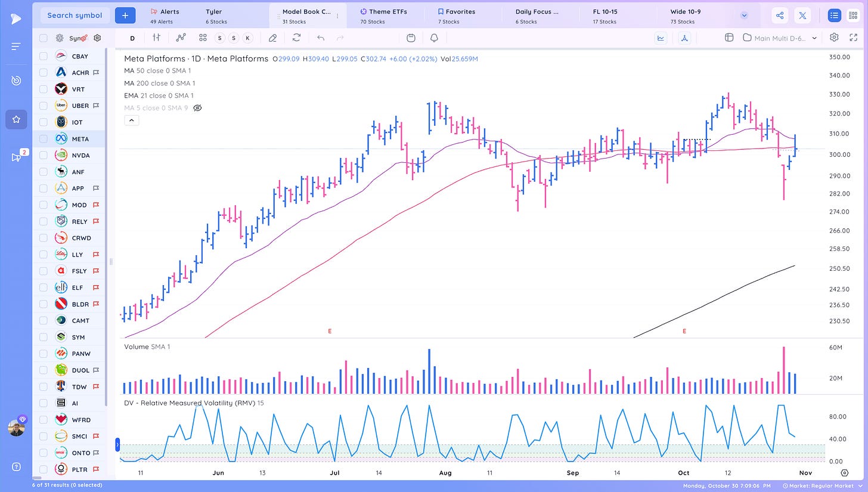Expand the watchlist tabs dropdown chevron
The height and width of the screenshot is (492, 868).
click(744, 16)
